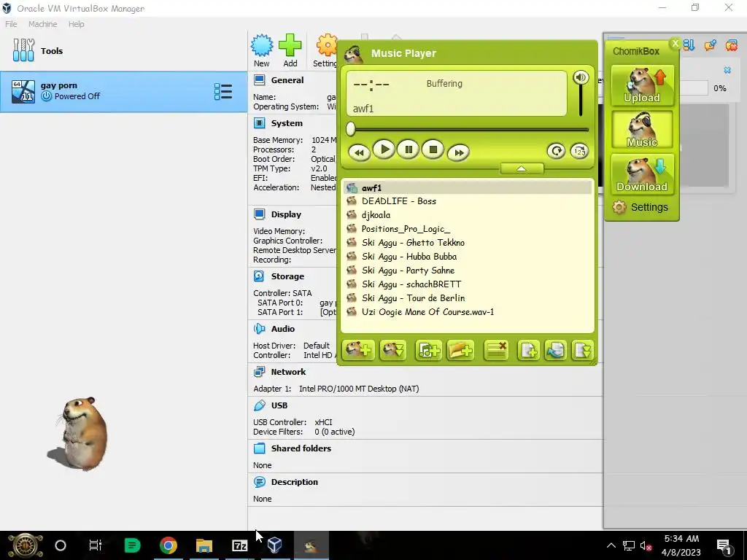Add music file to playlist icon

click(x=428, y=351)
